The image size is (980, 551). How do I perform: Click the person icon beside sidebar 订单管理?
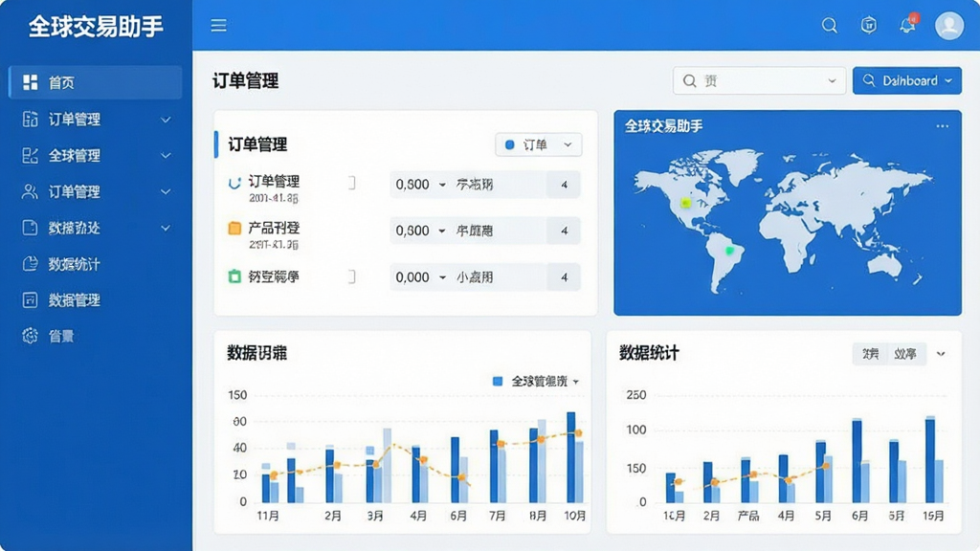30,191
